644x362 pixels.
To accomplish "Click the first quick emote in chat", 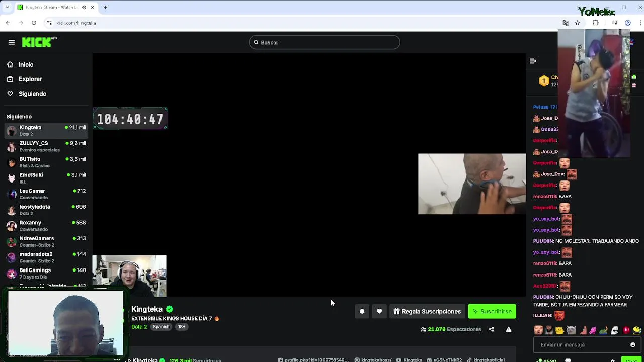I will (538, 330).
